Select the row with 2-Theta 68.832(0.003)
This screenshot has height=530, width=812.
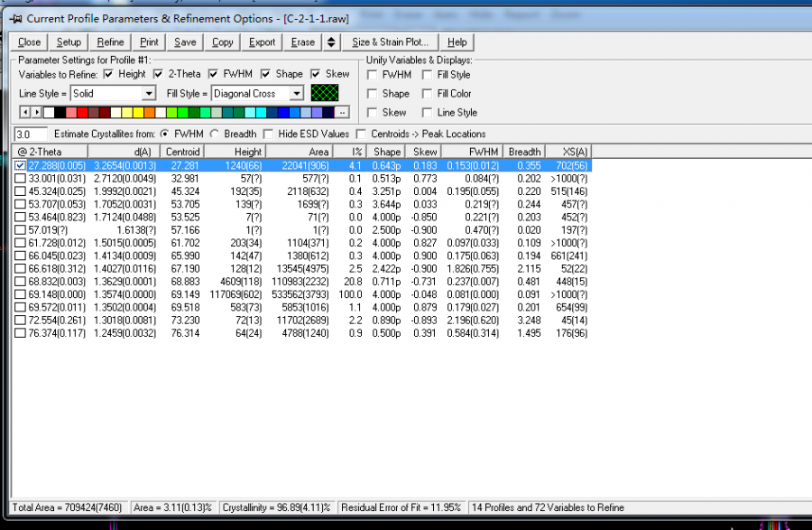click(302, 282)
